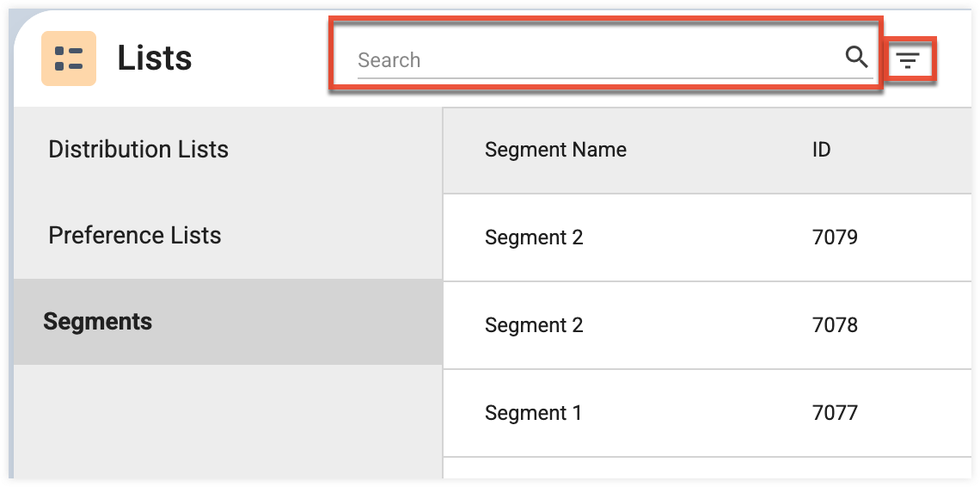
Task: Open the Segment 1 name cell
Action: [x=533, y=413]
